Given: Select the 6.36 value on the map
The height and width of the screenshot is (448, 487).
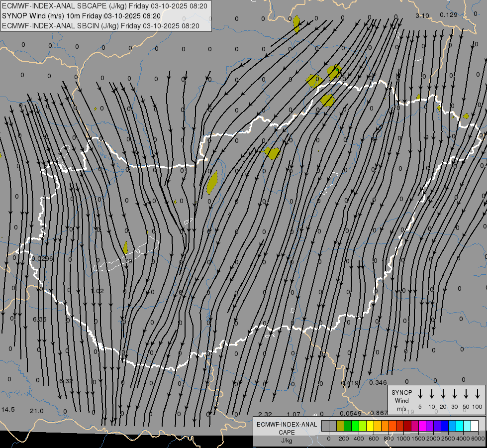Looking at the screenshot, I should pyautogui.click(x=39, y=319).
